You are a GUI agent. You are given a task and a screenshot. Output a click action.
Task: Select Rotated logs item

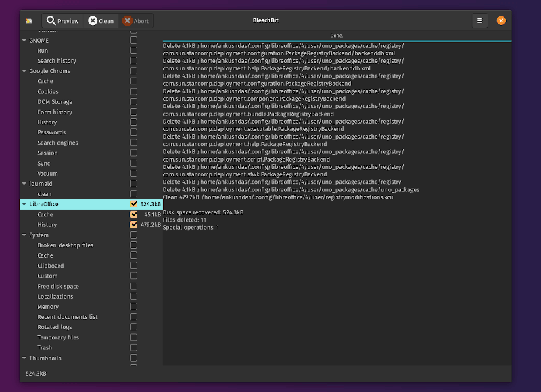point(55,327)
